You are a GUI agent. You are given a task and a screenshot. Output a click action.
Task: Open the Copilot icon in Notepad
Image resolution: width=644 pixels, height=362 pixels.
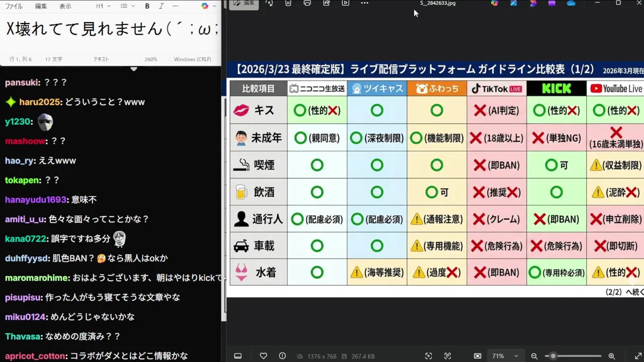[205, 6]
